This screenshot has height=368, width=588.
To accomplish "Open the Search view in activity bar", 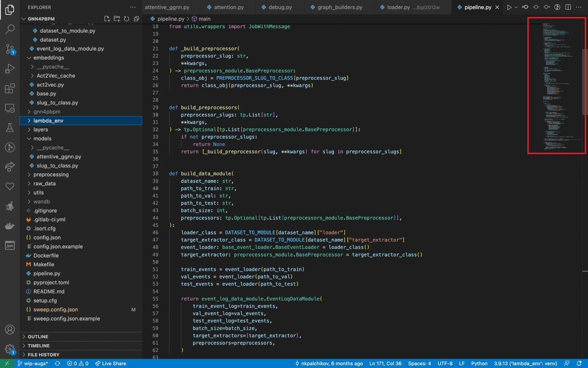I will (10, 29).
